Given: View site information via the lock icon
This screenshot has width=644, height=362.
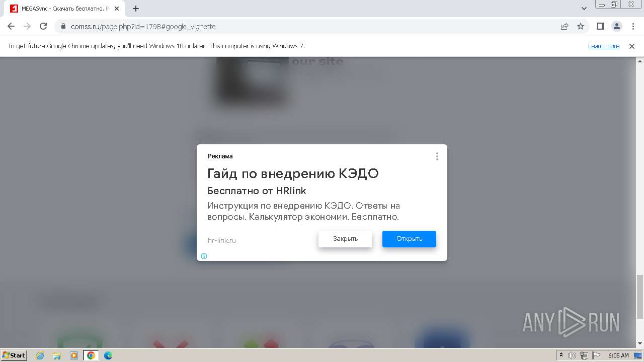Looking at the screenshot, I should [x=63, y=26].
